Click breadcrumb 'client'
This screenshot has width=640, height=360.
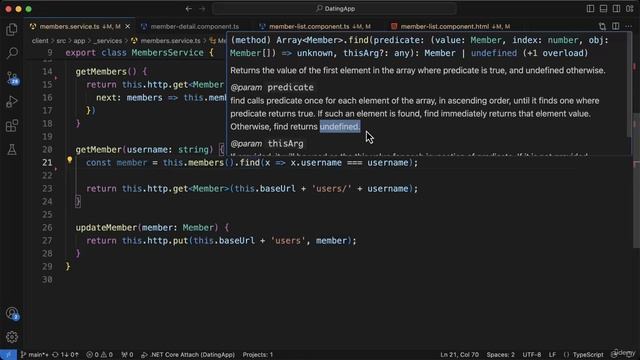click(x=40, y=41)
